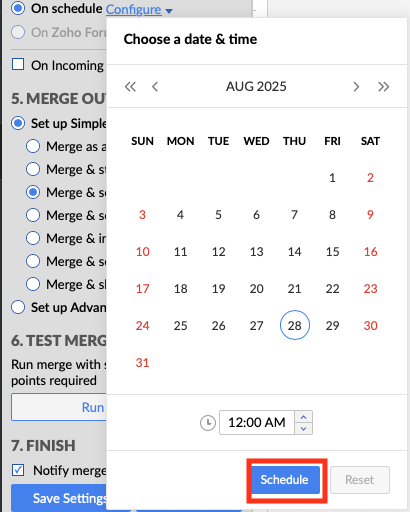This screenshot has height=512, width=410.
Task: Go to previous year with double-left arrow
Action: pyautogui.click(x=130, y=87)
